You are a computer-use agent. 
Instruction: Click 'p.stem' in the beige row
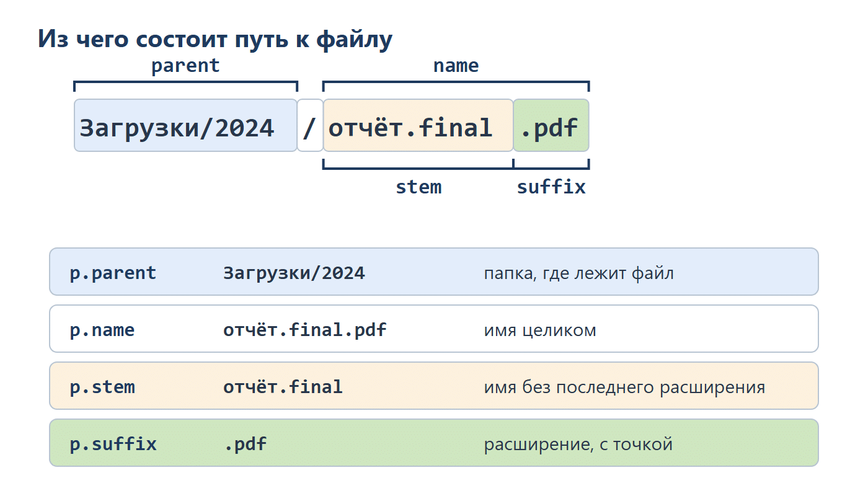(x=102, y=387)
